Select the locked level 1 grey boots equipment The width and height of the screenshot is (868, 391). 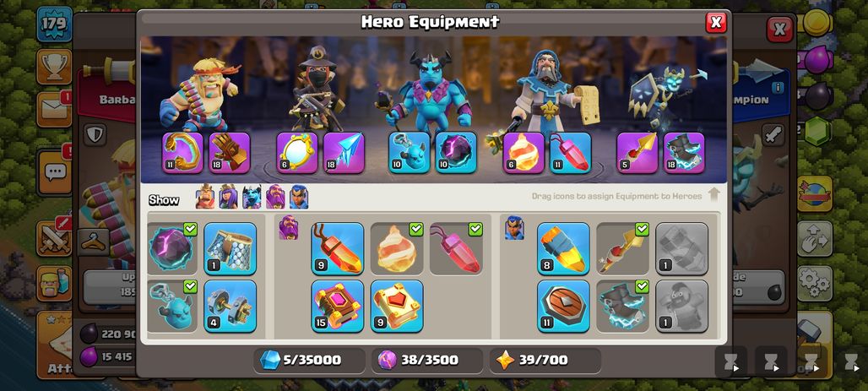[682, 248]
